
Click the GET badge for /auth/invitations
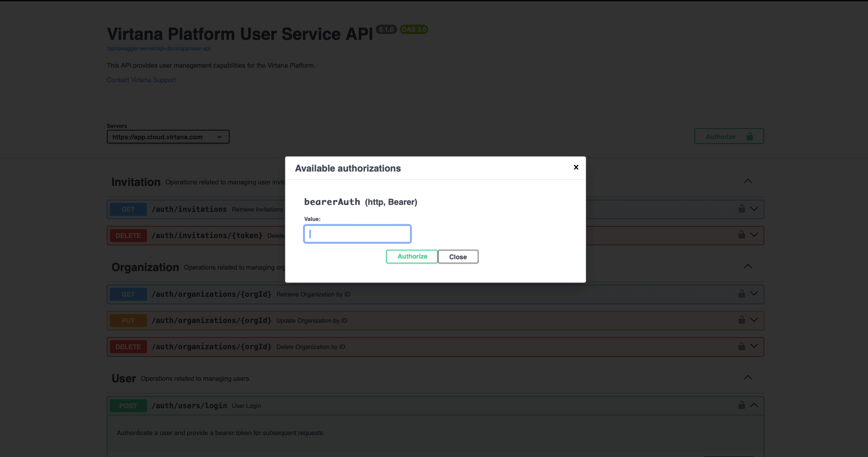pos(128,209)
